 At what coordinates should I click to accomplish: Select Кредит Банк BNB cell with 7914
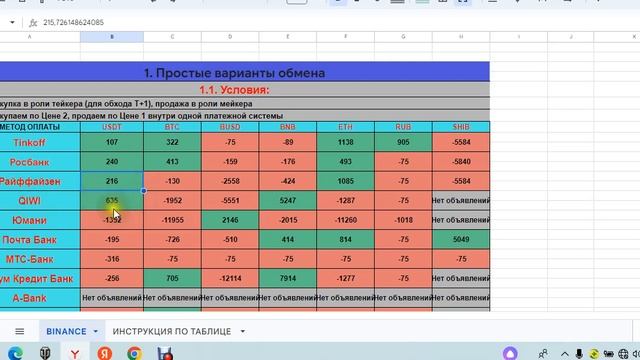point(288,279)
